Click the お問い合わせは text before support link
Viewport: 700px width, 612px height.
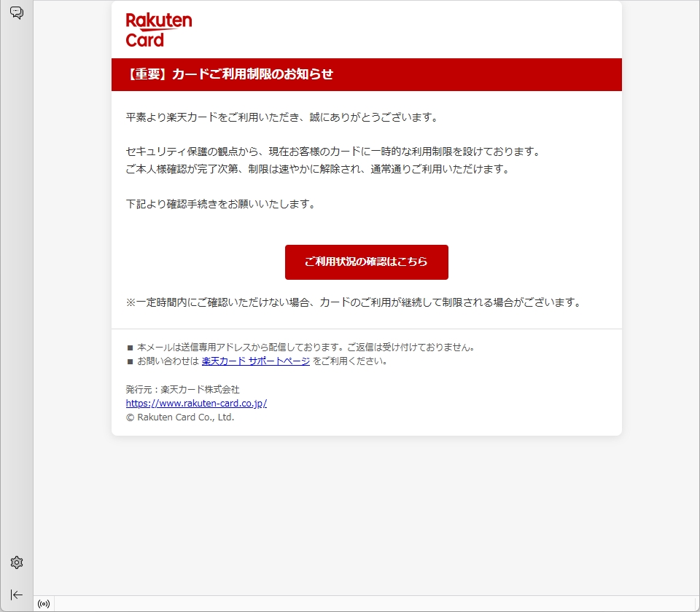coord(168,361)
